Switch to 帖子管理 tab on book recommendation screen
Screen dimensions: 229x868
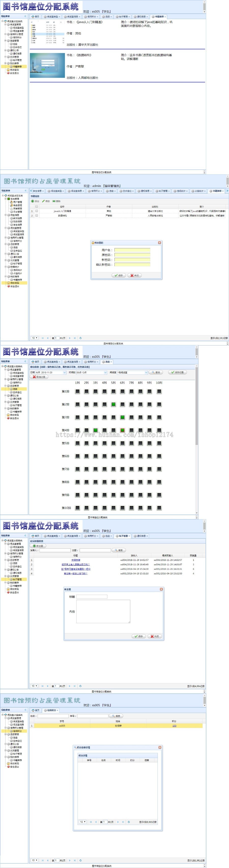pos(122,17)
